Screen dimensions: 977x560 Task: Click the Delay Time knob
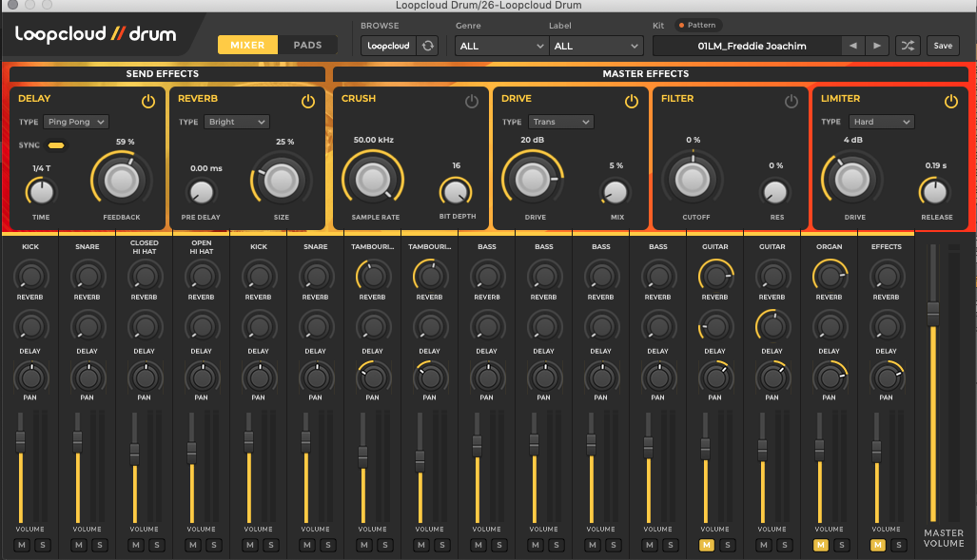41,192
